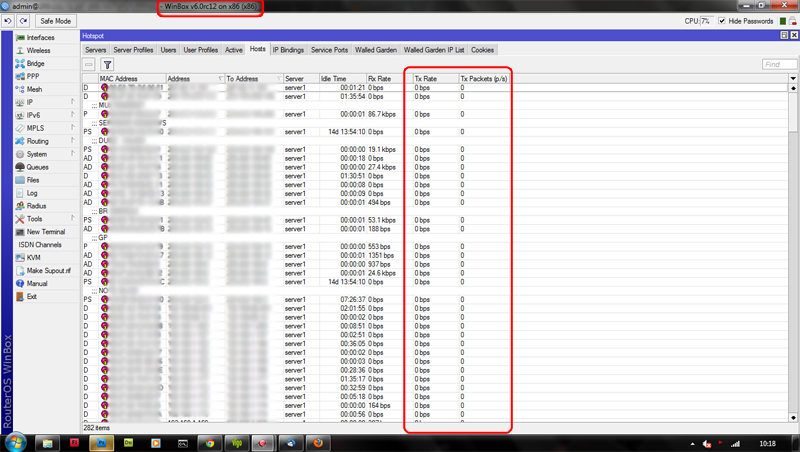Click the Undo arrow icon
Image resolution: width=800 pixels, height=452 pixels.
[8, 21]
